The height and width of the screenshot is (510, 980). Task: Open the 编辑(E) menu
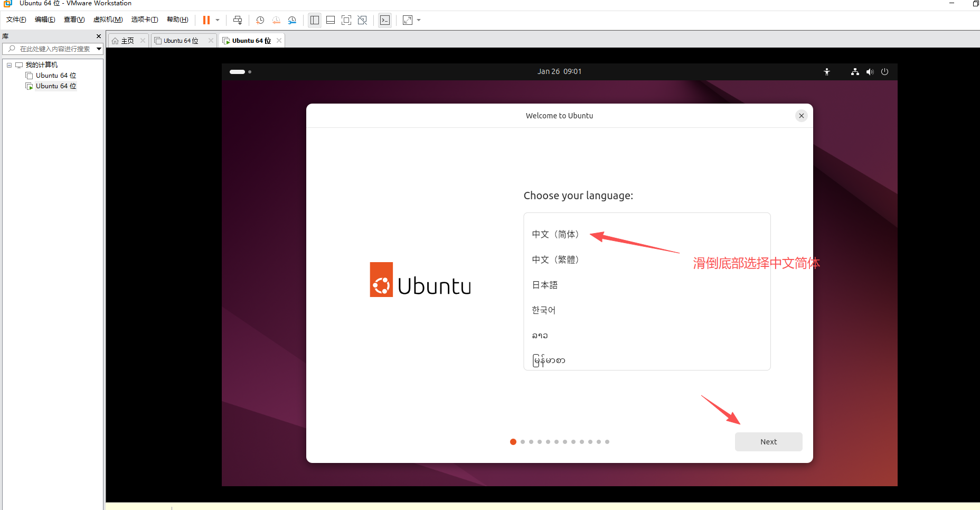45,20
